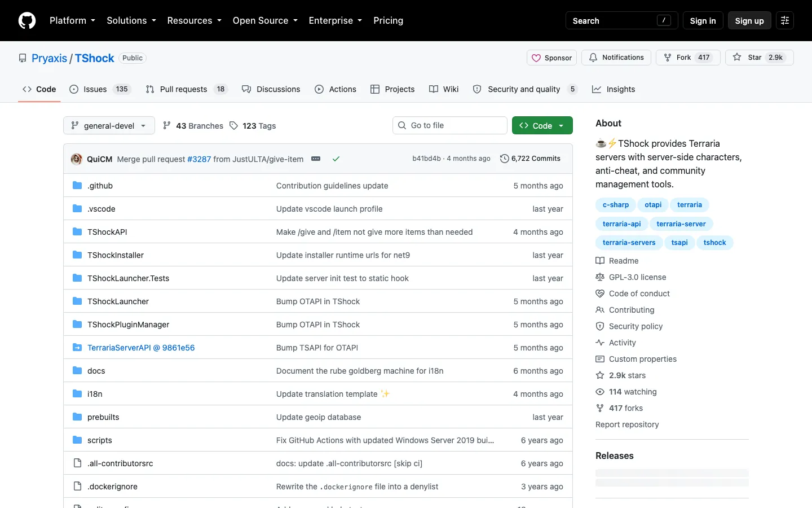Open commit 'Bump TSAPI for OTAPI'
The width and height of the screenshot is (812, 508).
tap(317, 348)
